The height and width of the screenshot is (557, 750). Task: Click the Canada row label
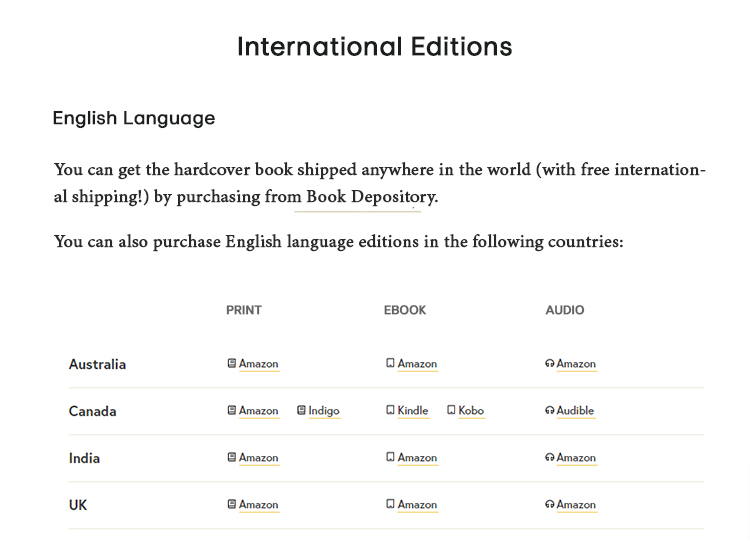[x=92, y=411]
